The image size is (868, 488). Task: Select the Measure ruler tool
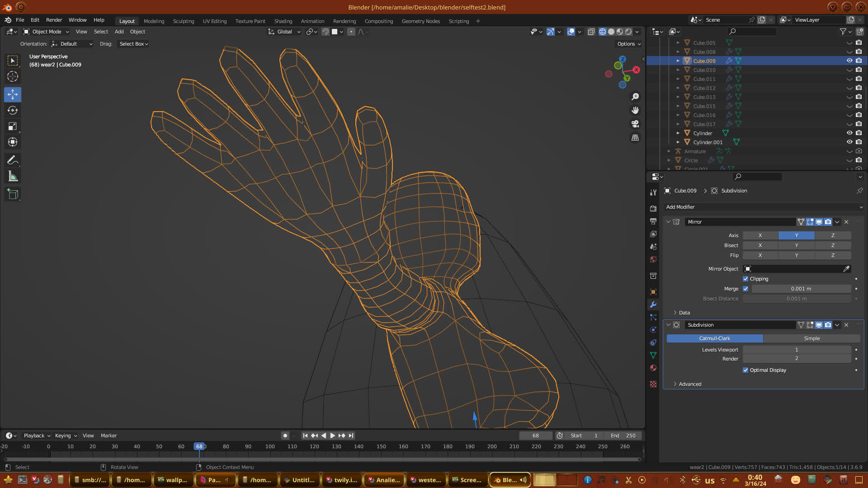pos(13,177)
